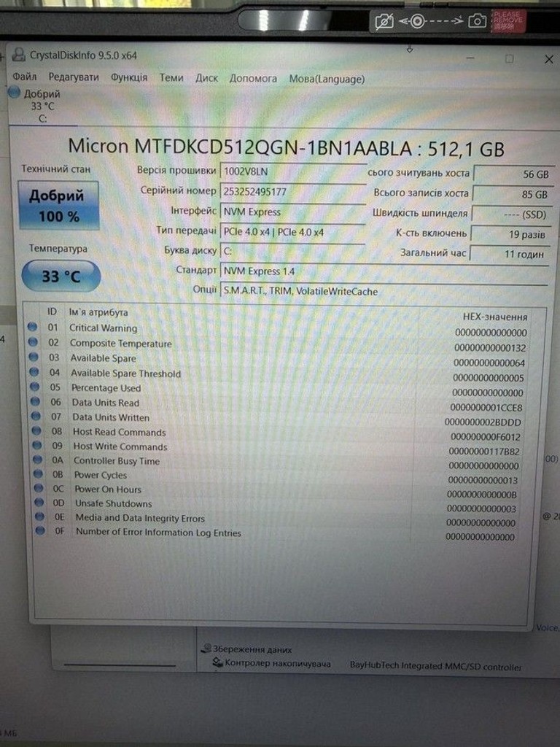Open the Файл menu
Screen dimensions: 560x747
point(24,76)
